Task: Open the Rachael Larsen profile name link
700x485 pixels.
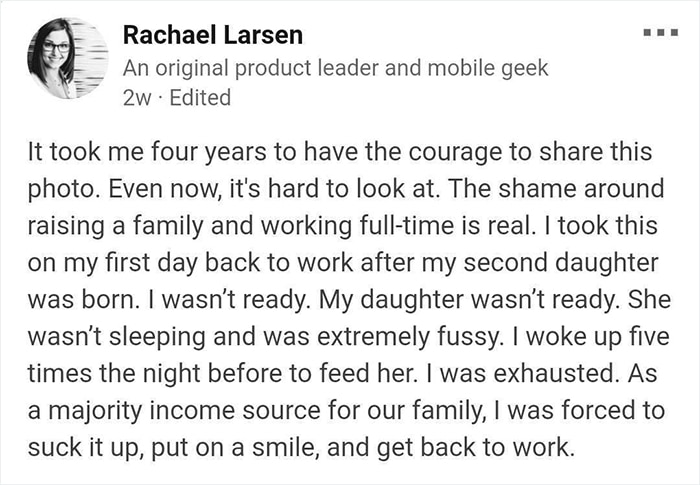Action: (213, 35)
